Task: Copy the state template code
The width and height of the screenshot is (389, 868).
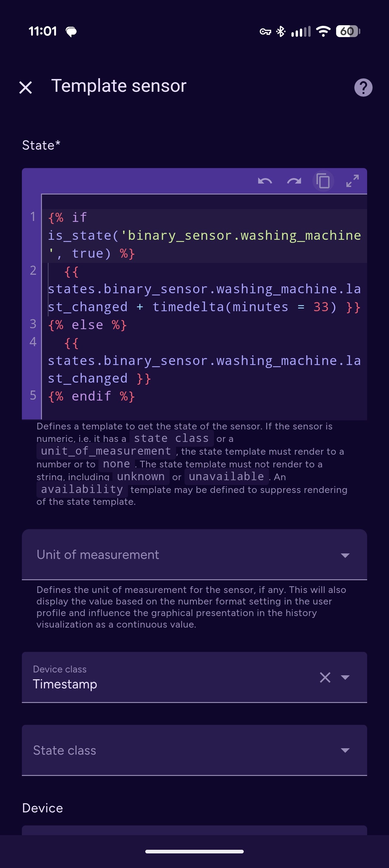Action: pyautogui.click(x=323, y=181)
